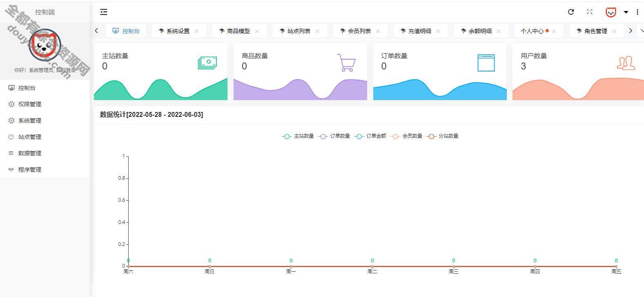Expand 系统管理 in the sidebar
Viewport: 644px width, 297px height.
pyautogui.click(x=45, y=121)
